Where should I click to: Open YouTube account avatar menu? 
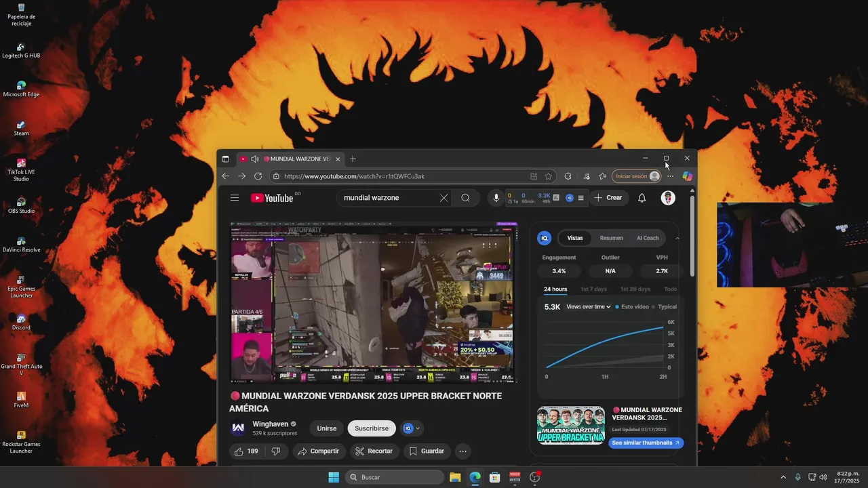coord(668,198)
